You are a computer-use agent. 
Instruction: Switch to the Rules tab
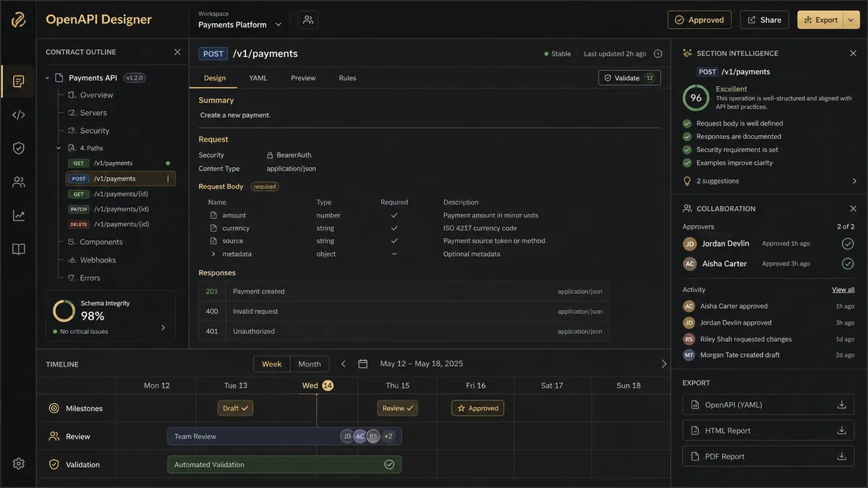pyautogui.click(x=347, y=78)
